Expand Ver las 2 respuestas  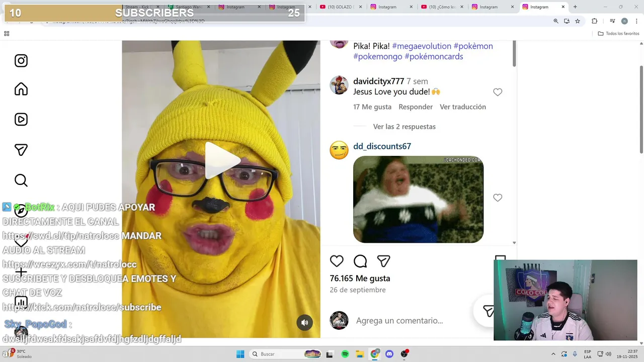pyautogui.click(x=405, y=126)
